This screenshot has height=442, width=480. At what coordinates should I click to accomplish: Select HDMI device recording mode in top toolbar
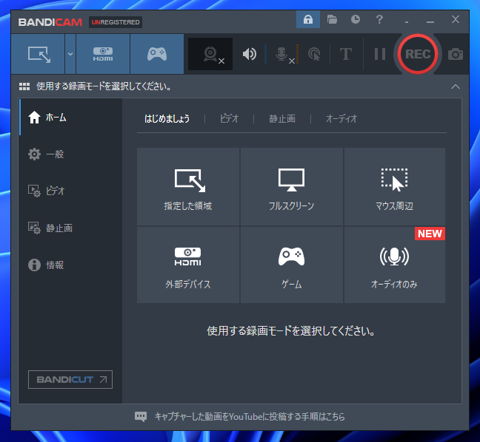pyautogui.click(x=103, y=54)
